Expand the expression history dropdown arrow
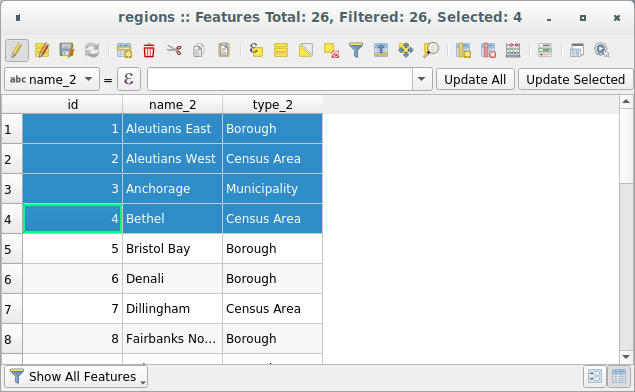The image size is (635, 392). (422, 79)
